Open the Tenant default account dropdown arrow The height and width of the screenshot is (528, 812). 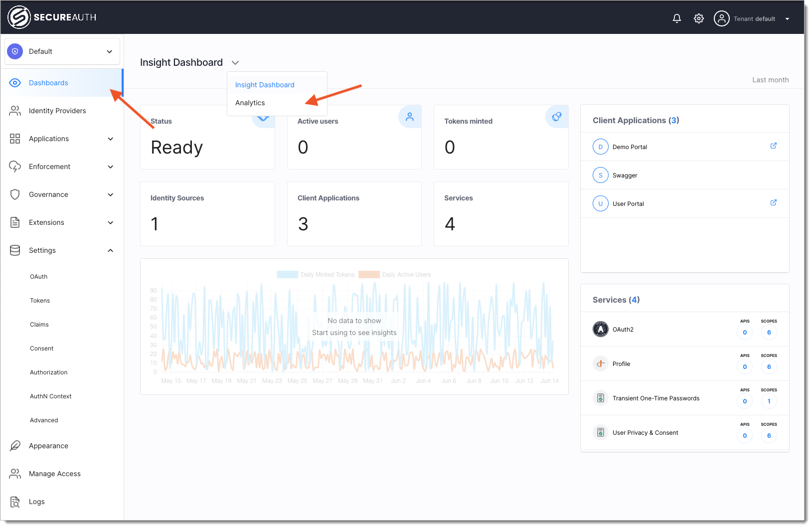[x=787, y=19]
